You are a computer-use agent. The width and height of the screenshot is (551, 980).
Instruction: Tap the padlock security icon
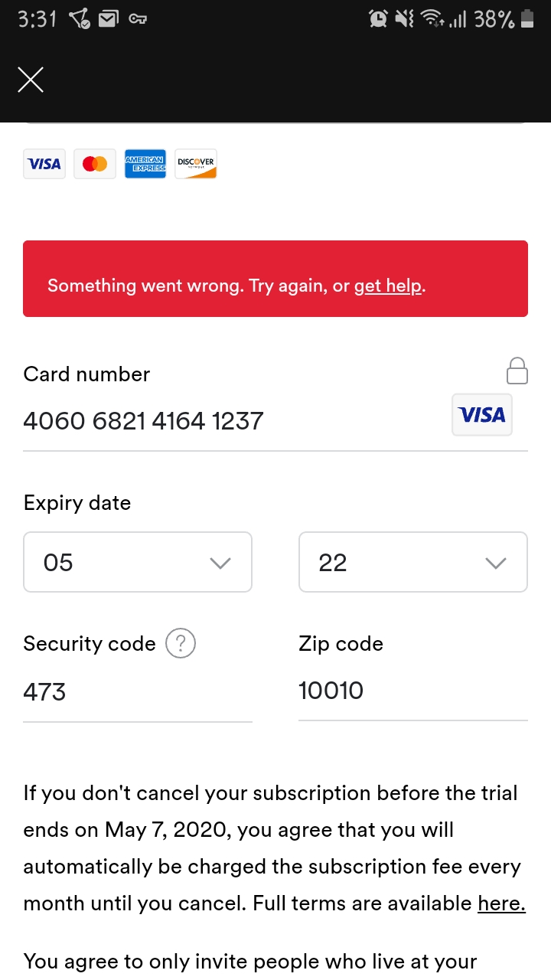517,371
